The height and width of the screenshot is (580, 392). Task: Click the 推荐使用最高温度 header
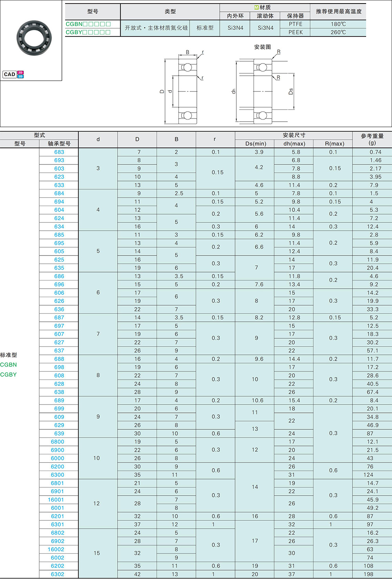point(339,12)
